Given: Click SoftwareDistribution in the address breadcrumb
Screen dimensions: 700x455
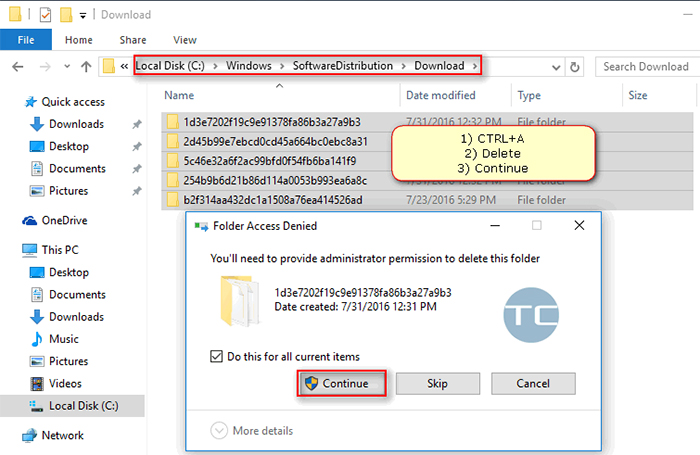Looking at the screenshot, I should click(x=343, y=66).
